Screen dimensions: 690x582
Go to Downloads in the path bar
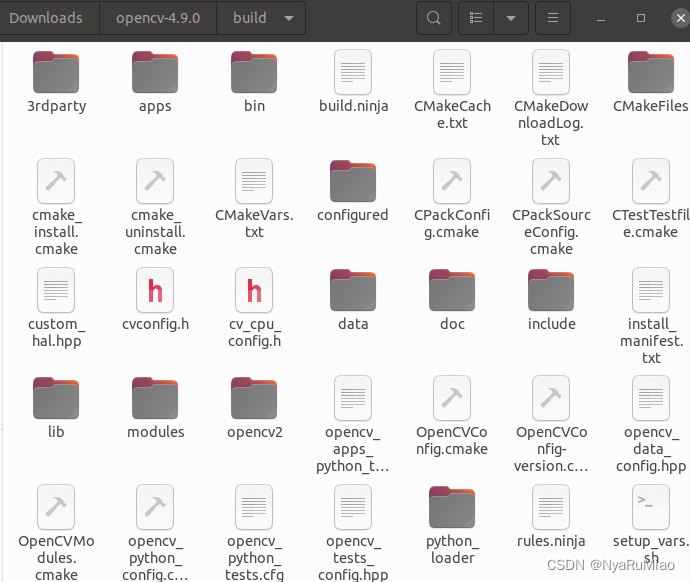[46, 18]
